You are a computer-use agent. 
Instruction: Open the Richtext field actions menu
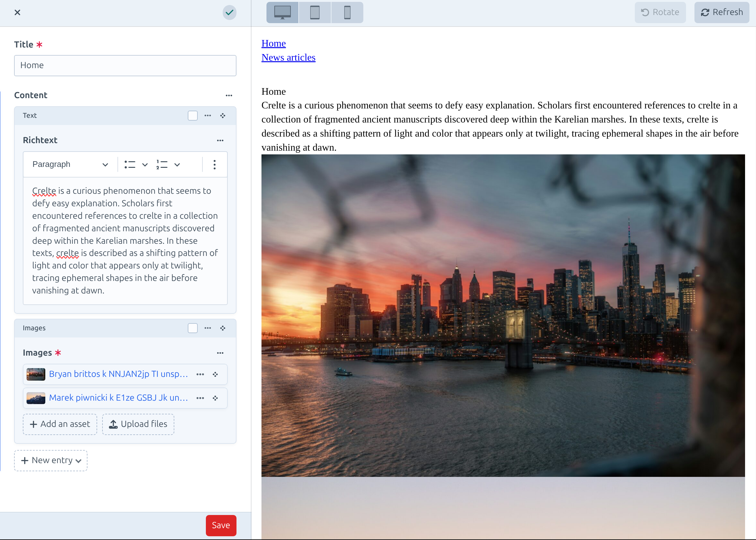click(x=220, y=140)
